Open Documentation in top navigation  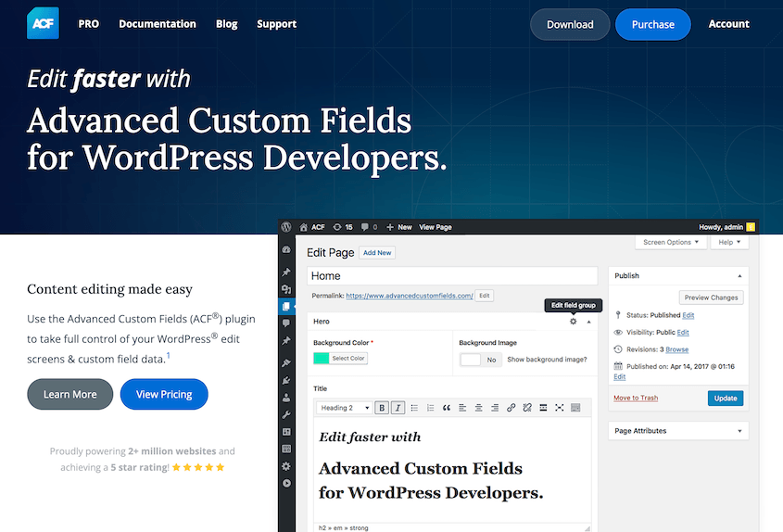[158, 24]
